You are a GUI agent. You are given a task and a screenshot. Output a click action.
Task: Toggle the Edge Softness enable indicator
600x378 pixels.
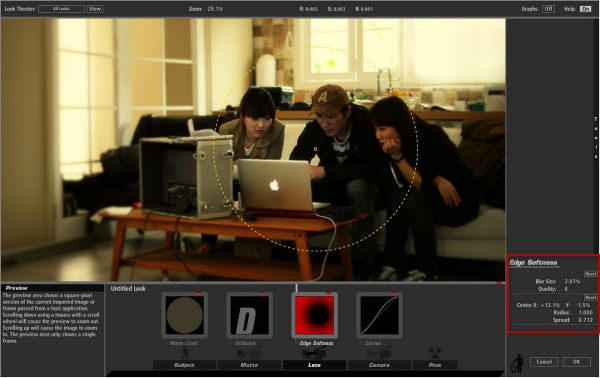coord(328,293)
